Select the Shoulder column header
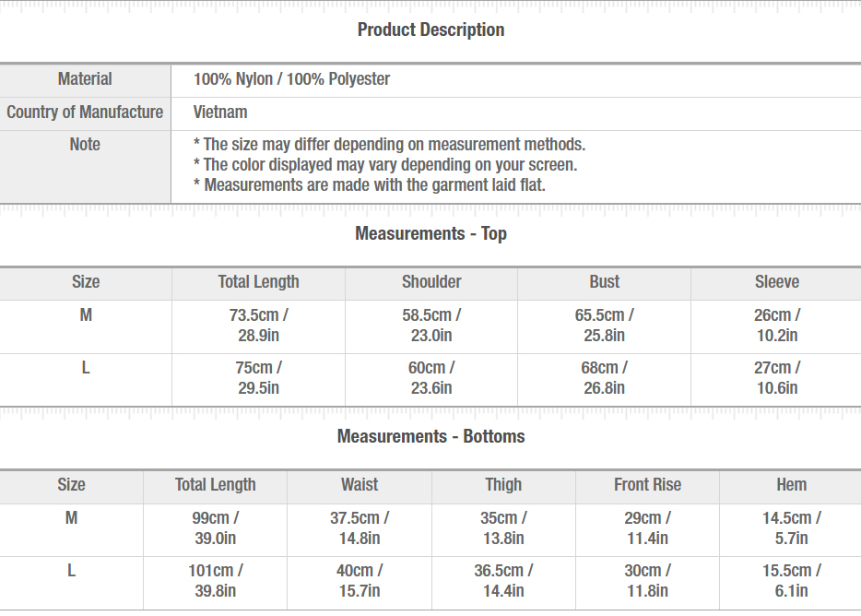 pyautogui.click(x=431, y=282)
